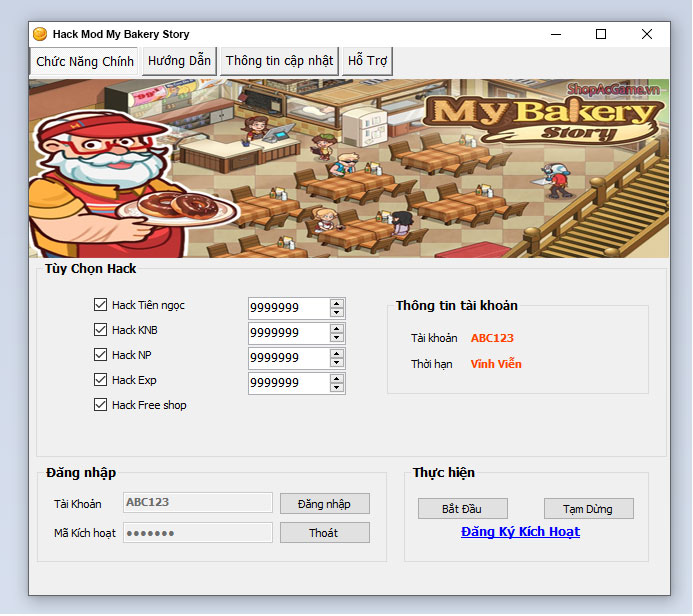
Task: Click account name ABC123 in account info
Action: pos(492,338)
